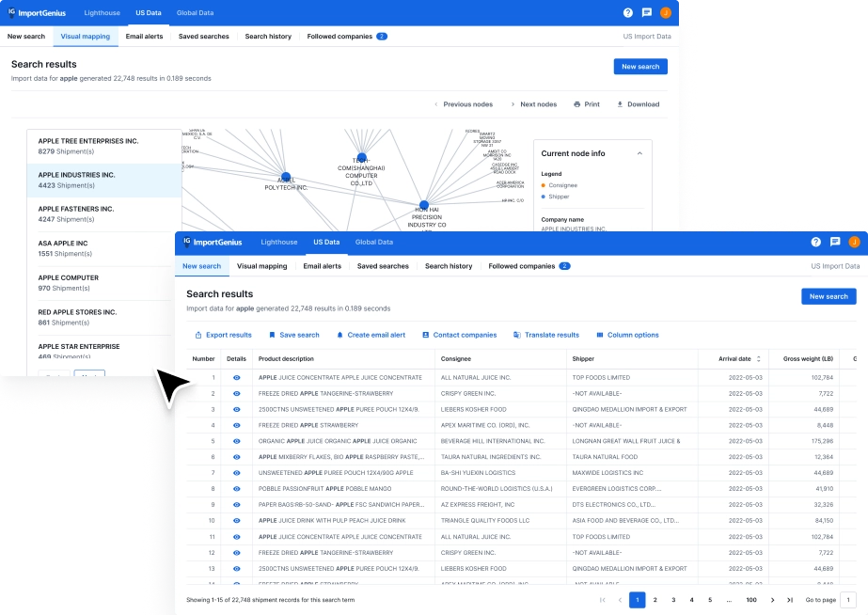The width and height of the screenshot is (868, 615).
Task: Open New search tab in back window
Action: pos(26,37)
